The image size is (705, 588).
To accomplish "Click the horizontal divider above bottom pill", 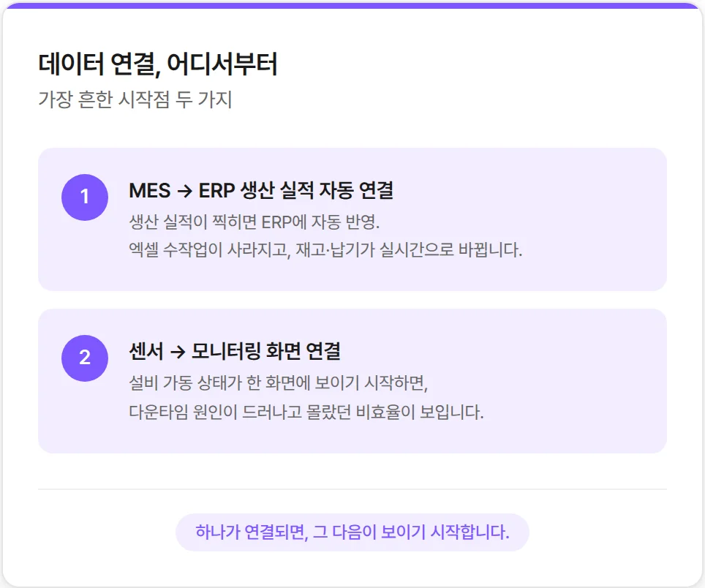I will click(x=352, y=489).
